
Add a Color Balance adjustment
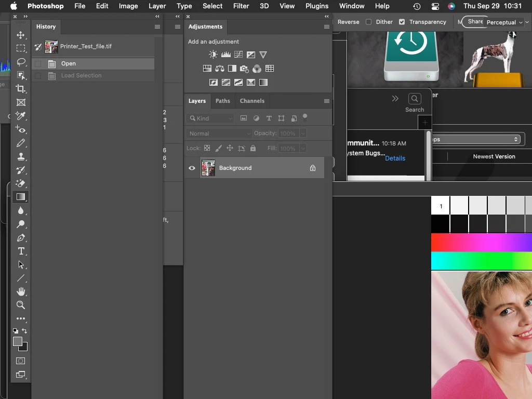click(220, 69)
